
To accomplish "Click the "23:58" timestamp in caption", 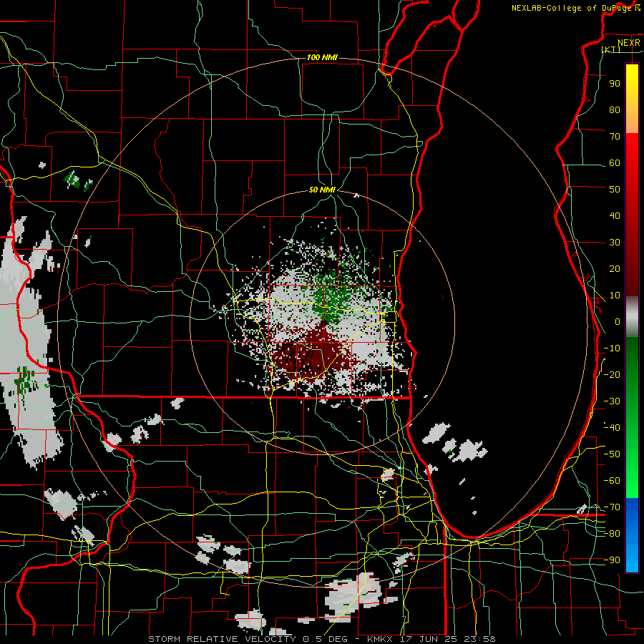I will [x=479, y=639].
